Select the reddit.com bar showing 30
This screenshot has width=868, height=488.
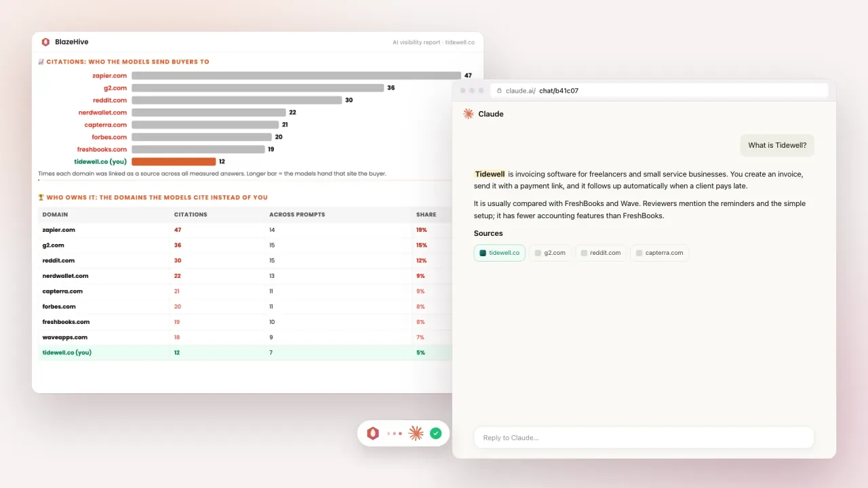click(237, 100)
